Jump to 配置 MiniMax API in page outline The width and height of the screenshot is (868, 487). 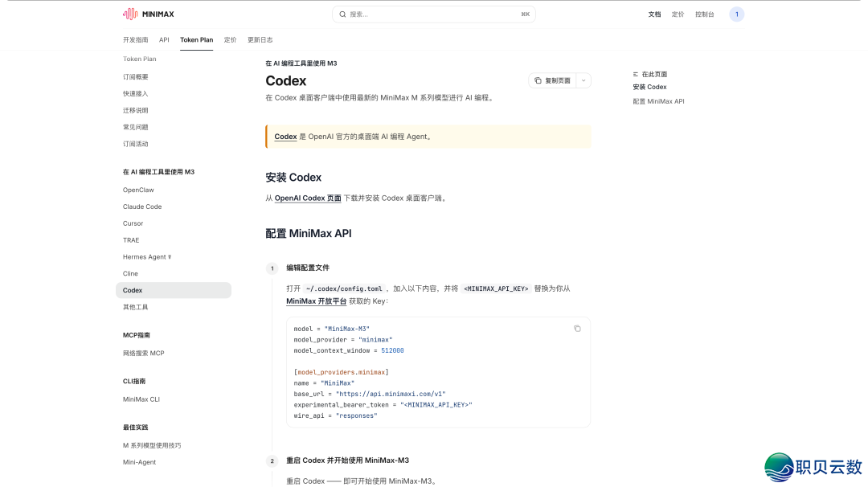659,101
